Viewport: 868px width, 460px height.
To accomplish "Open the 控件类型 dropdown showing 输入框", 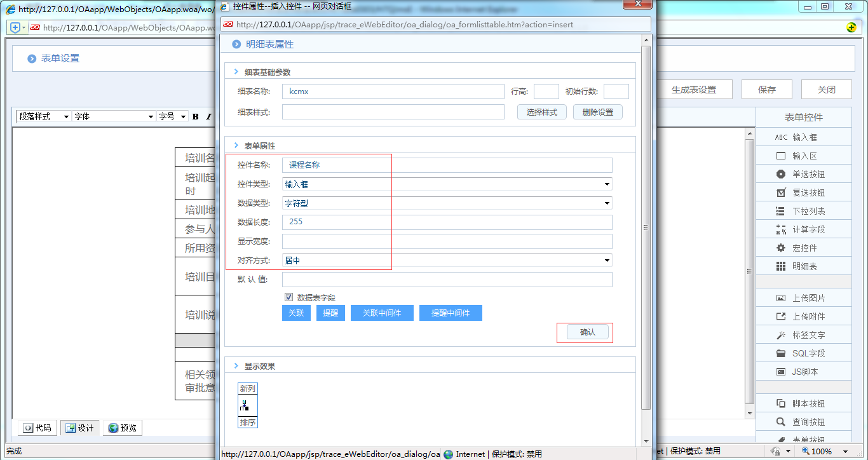I will [607, 184].
